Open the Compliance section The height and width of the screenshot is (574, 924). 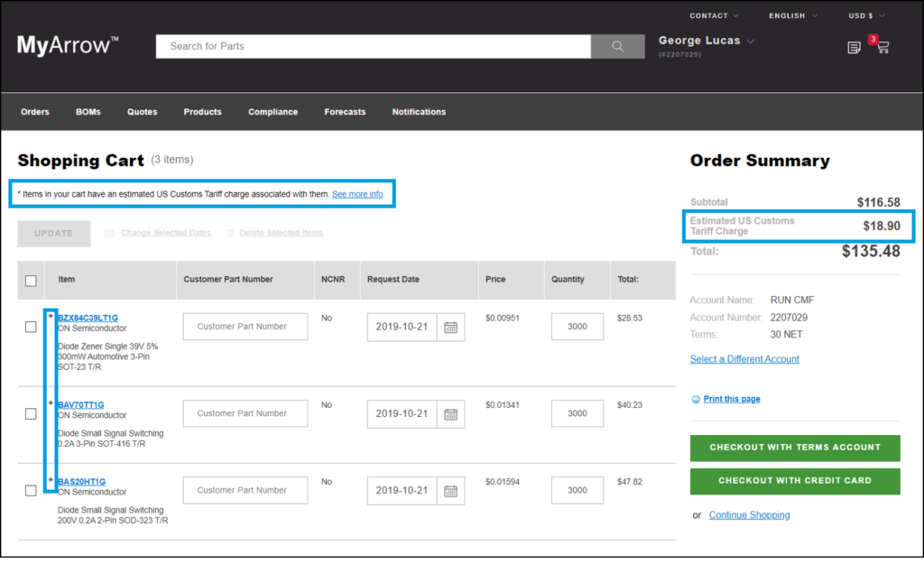point(273,111)
